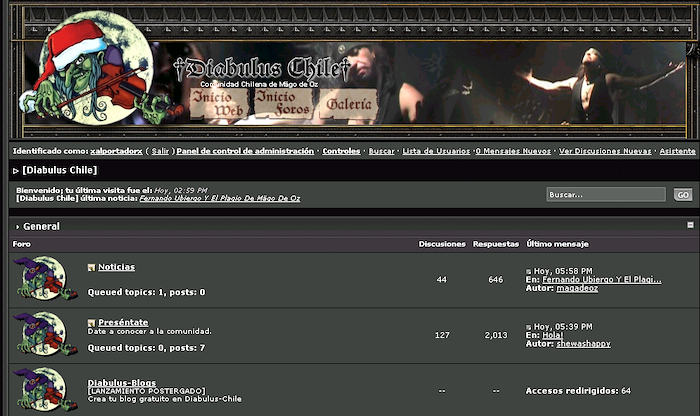Open author shewashappy profile link
The height and width of the screenshot is (416, 700).
point(583,344)
